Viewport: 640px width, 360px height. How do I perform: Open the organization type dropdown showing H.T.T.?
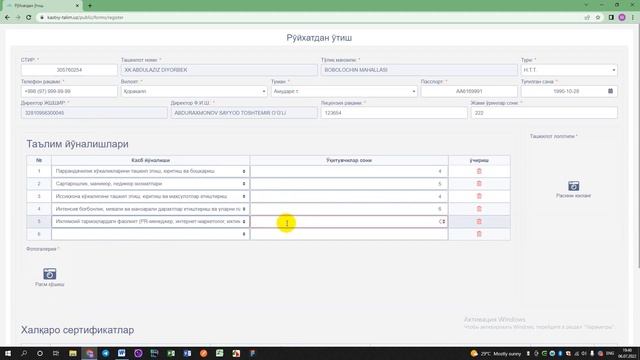tap(569, 70)
